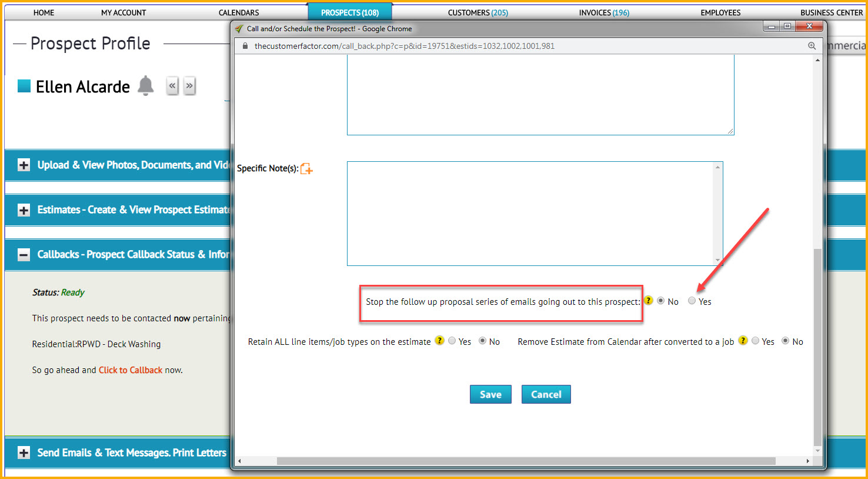Open CUSTOMERS (205) menu
The width and height of the screenshot is (868, 479).
pos(478,12)
